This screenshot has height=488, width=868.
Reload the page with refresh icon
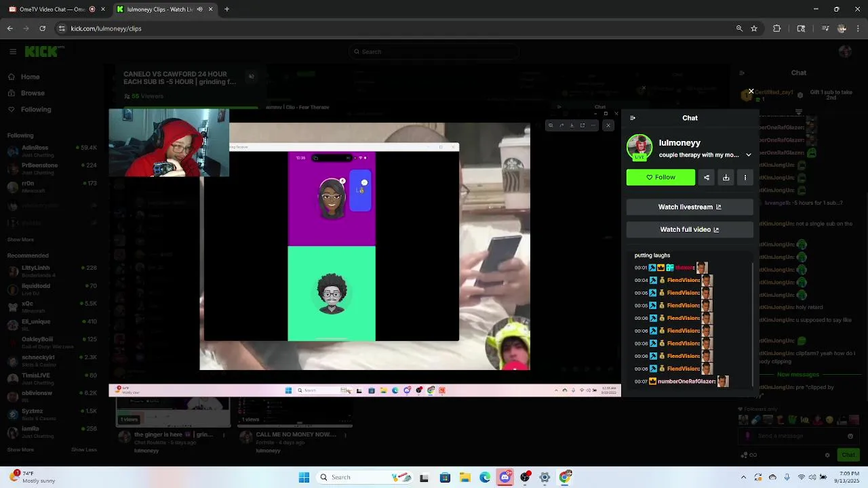point(42,28)
